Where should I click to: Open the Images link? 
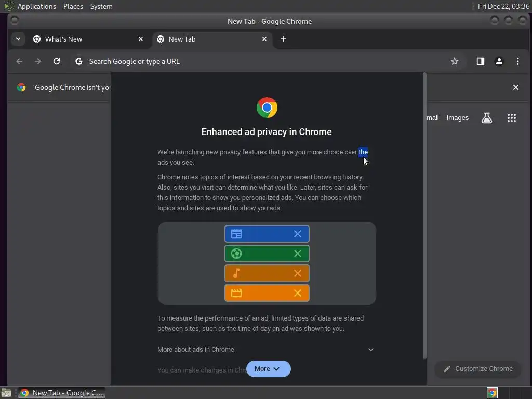(457, 118)
